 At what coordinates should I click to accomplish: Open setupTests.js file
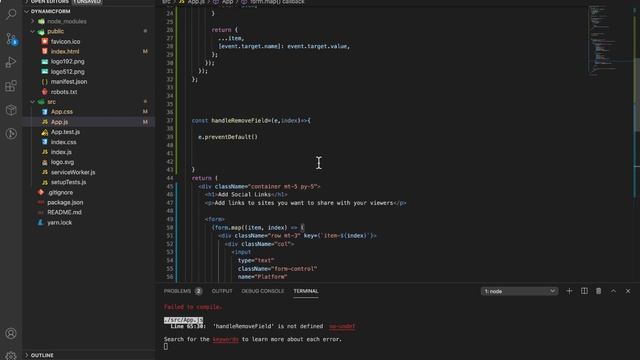point(68,182)
